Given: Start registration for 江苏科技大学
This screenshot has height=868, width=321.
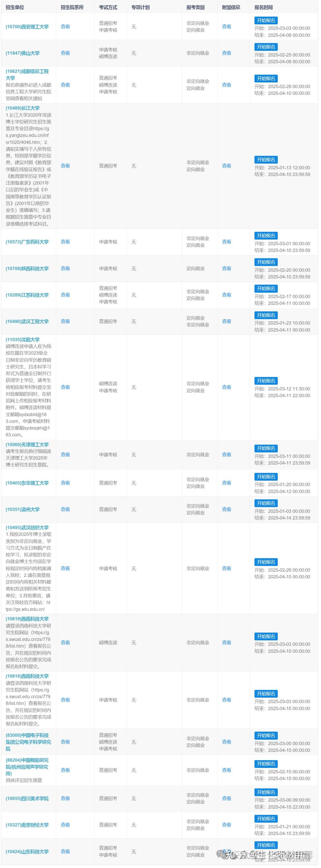Looking at the screenshot, I should 266,288.
